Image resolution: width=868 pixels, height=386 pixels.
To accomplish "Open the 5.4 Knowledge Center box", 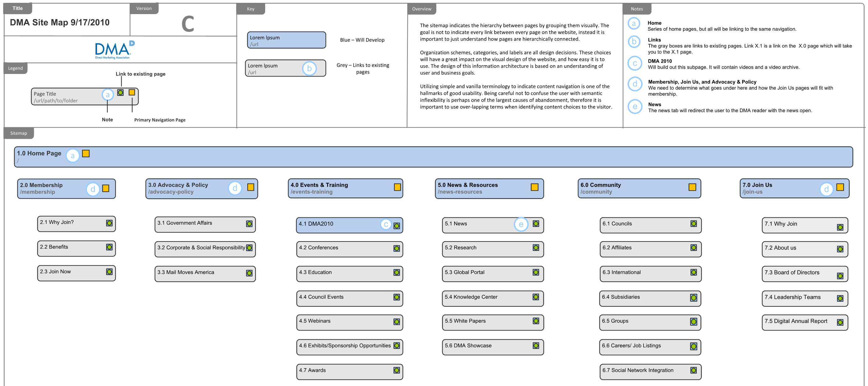I will point(493,299).
